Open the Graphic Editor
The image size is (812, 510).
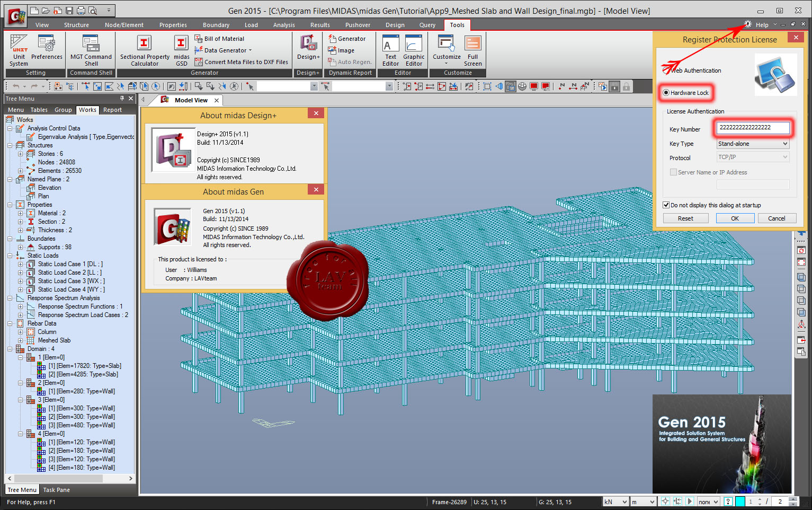coord(414,50)
